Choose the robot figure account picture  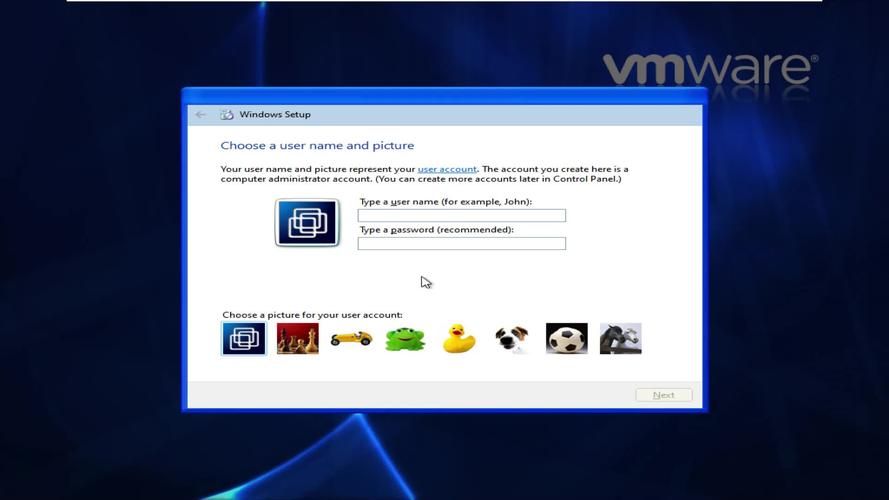point(620,339)
